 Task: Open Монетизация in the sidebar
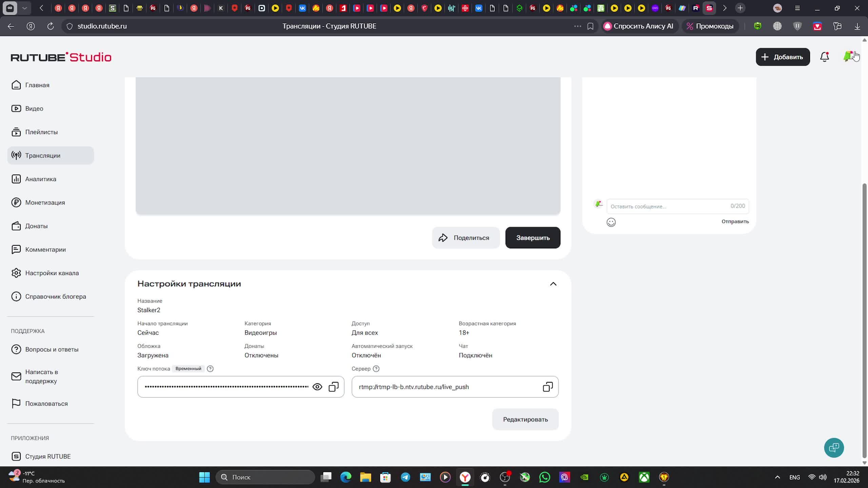click(45, 203)
